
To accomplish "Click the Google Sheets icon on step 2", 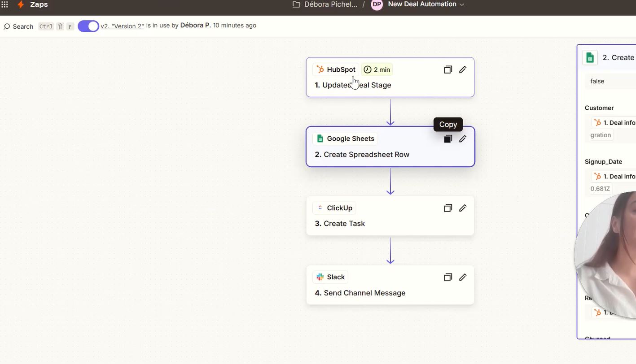I will tap(320, 138).
